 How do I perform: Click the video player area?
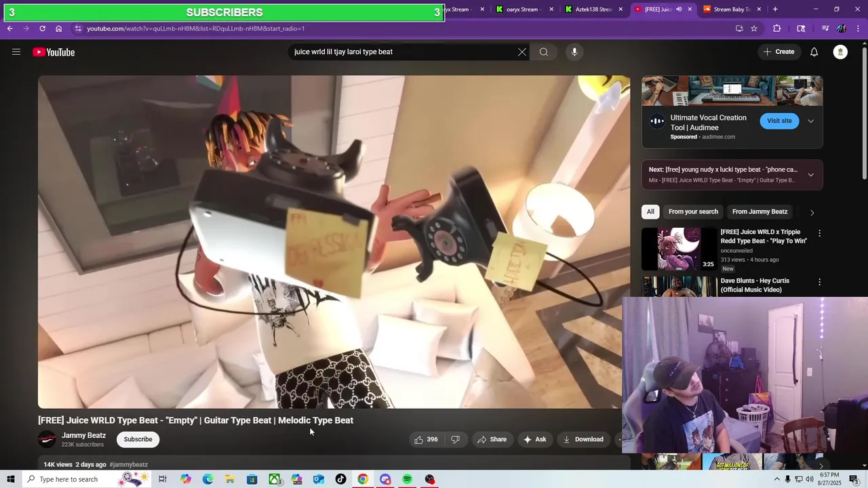click(334, 242)
